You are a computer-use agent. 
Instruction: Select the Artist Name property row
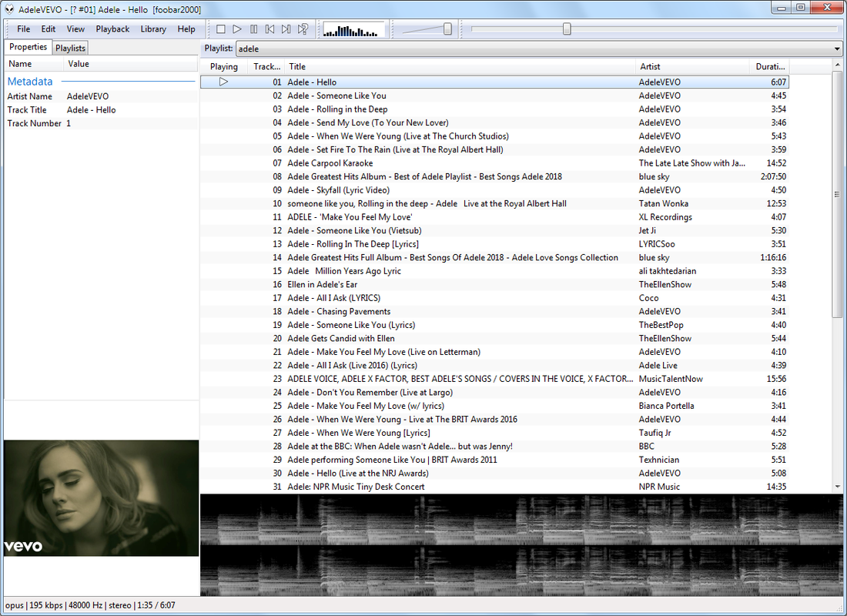point(101,96)
